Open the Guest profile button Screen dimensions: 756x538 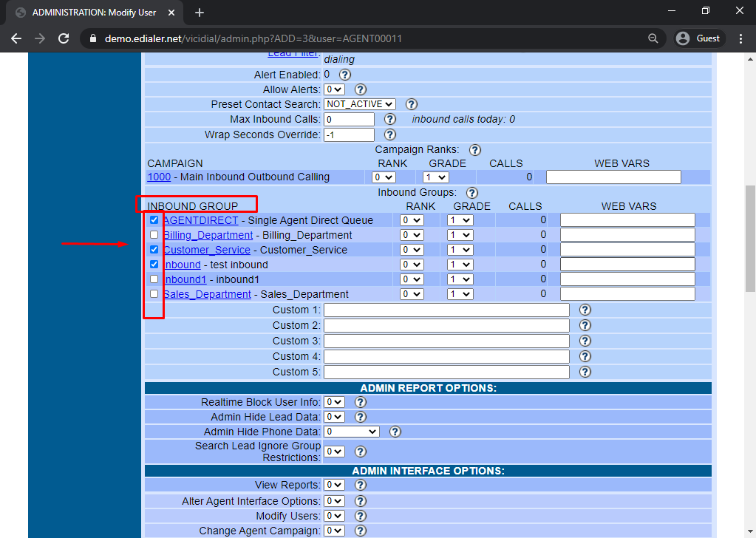click(x=698, y=38)
